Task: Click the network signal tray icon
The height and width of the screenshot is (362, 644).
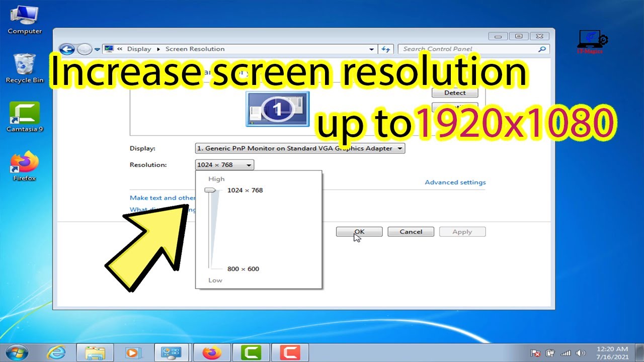Action: click(566, 353)
